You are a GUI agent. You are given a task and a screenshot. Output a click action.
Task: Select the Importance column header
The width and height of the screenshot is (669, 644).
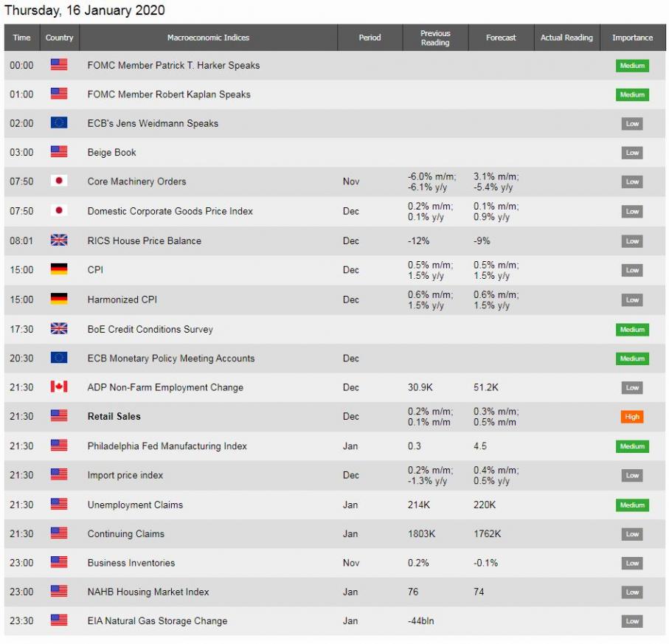point(632,38)
